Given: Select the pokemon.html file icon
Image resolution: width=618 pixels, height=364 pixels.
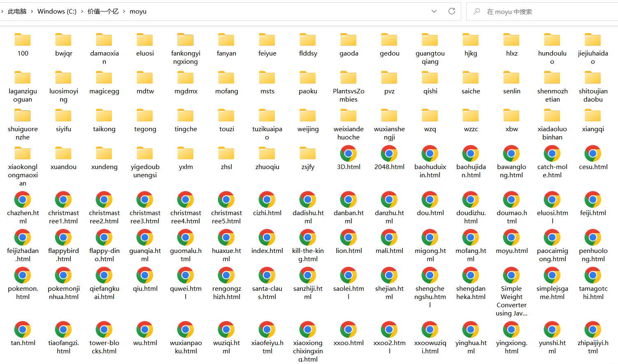Looking at the screenshot, I should coord(23,275).
